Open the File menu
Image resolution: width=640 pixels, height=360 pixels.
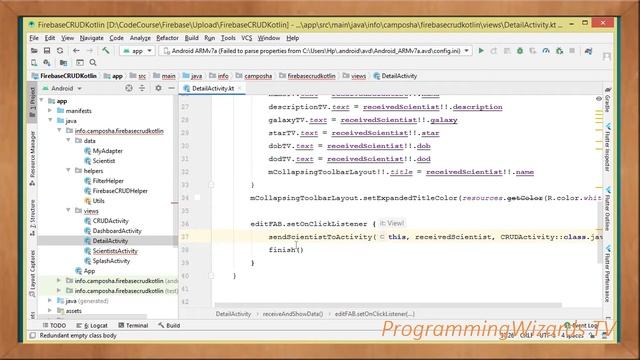pos(34,38)
